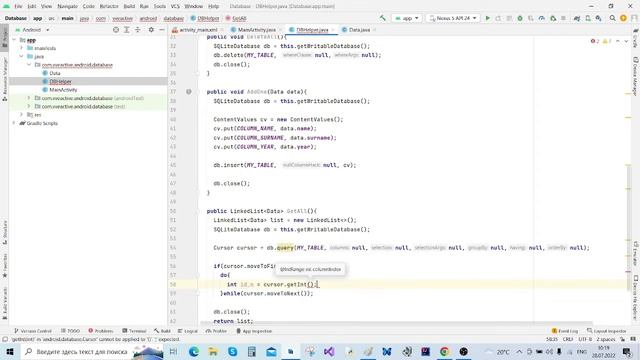Open the SDK Manager toolbar icon
Screen dimensions: 640x360
point(598,18)
